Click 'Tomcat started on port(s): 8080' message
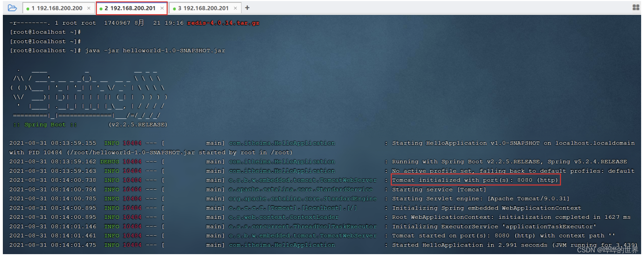 [x=504, y=236]
